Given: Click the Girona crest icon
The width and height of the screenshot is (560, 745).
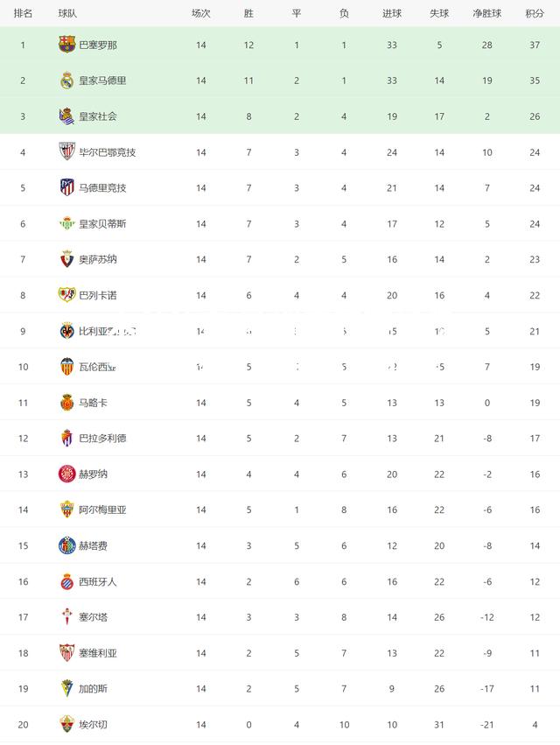Looking at the screenshot, I should point(67,474).
